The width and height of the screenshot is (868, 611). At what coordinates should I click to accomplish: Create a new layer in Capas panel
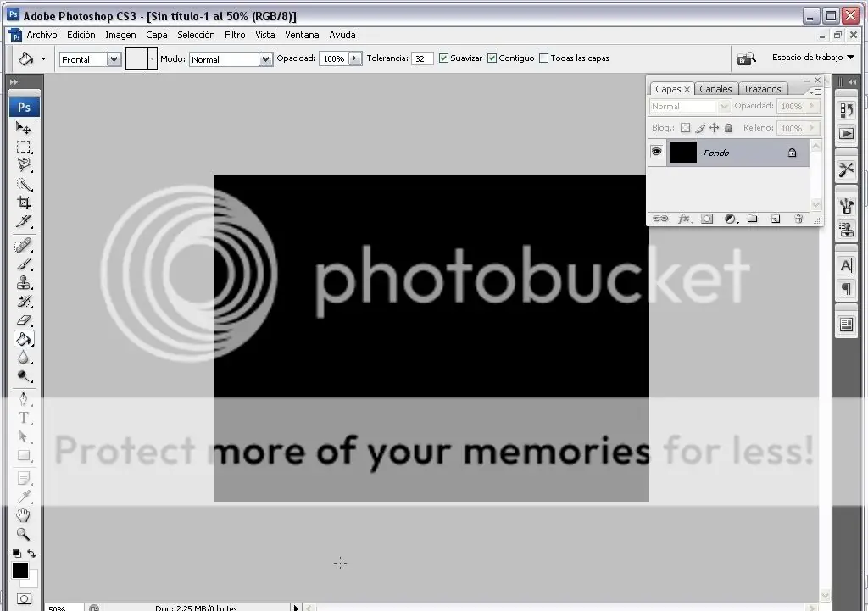[776, 219]
